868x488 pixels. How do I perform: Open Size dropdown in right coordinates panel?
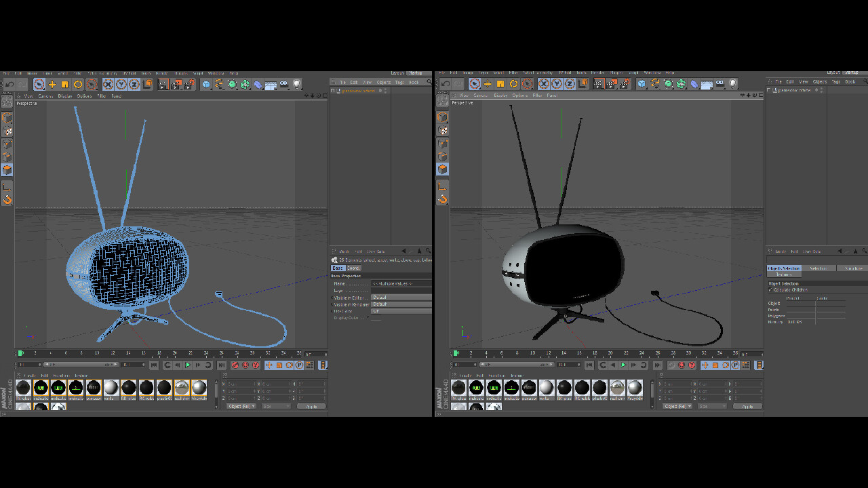[711, 407]
